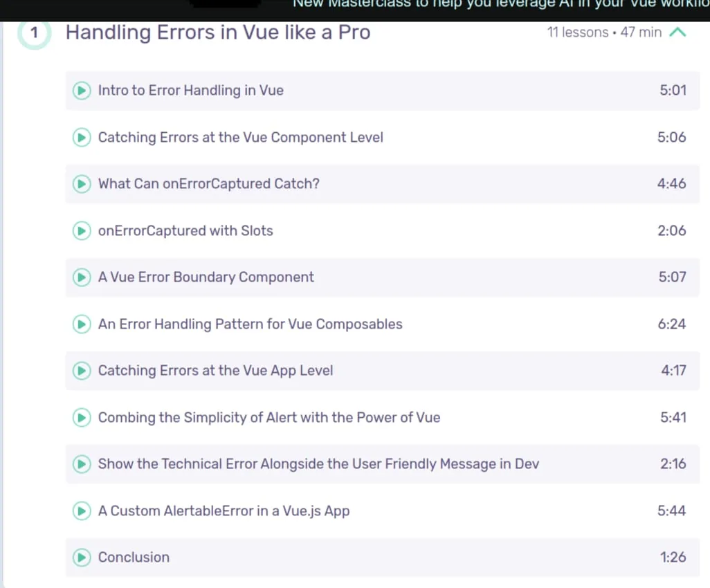
Task: Open lesson 'Intro to Error Handling in Vue'
Action: pyautogui.click(x=383, y=91)
